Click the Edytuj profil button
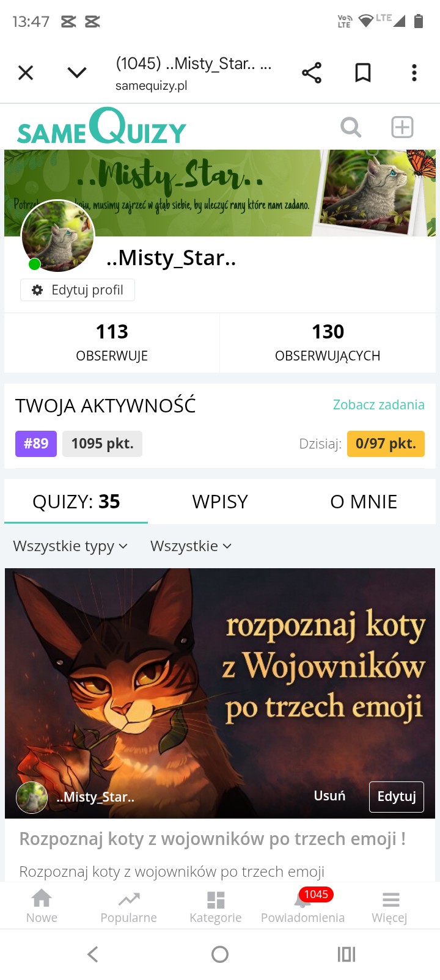 click(x=78, y=290)
